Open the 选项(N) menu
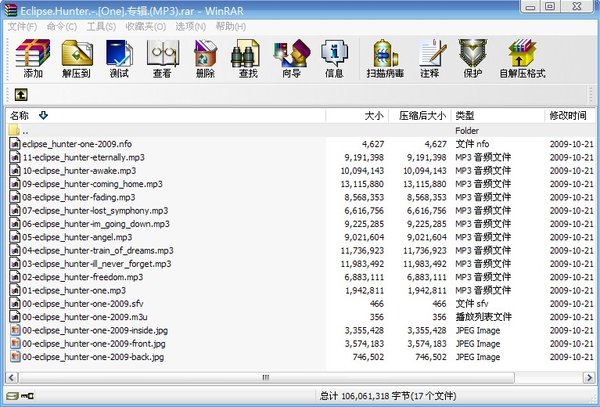 (x=191, y=26)
